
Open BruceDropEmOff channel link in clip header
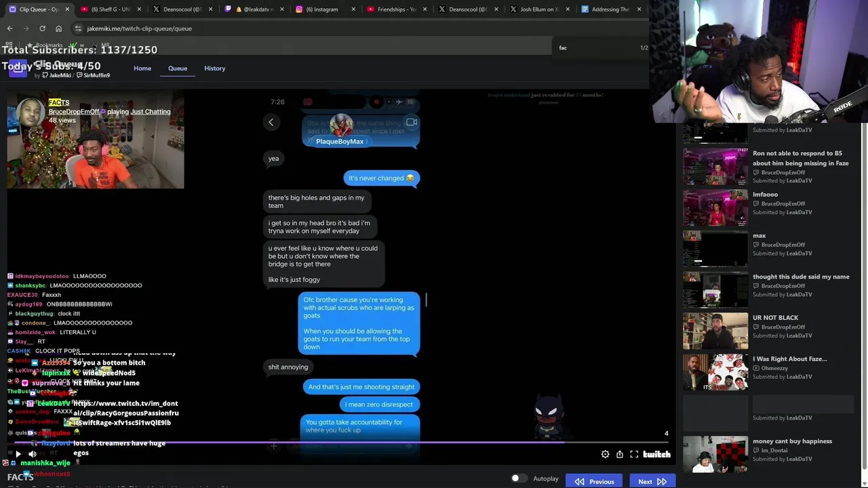tap(74, 112)
